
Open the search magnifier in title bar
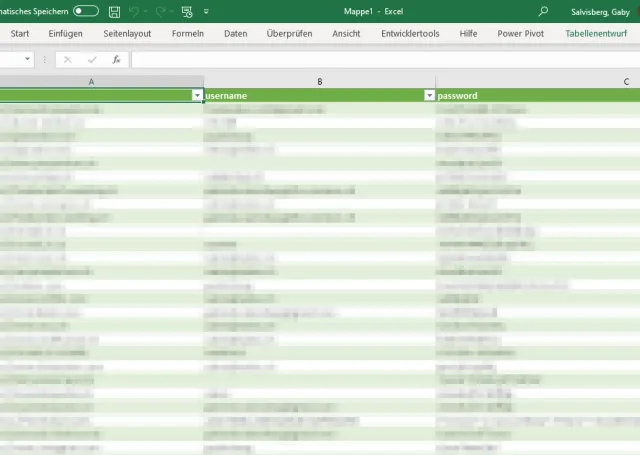click(x=543, y=12)
